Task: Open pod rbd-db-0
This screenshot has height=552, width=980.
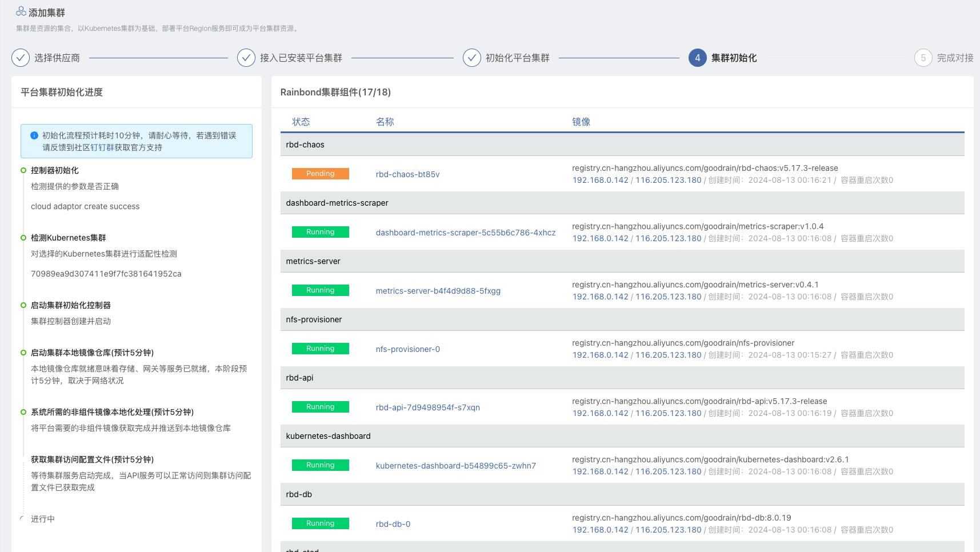Action: click(393, 524)
